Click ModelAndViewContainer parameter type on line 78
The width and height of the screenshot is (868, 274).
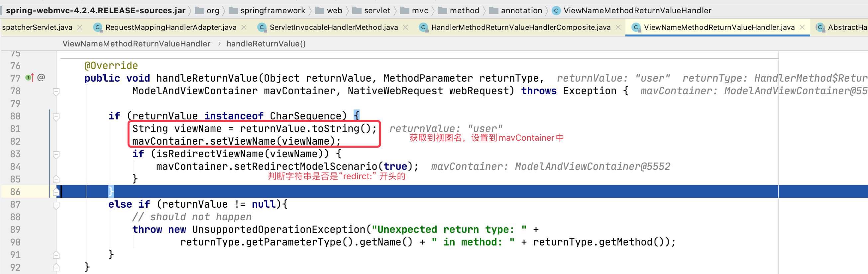tap(195, 91)
